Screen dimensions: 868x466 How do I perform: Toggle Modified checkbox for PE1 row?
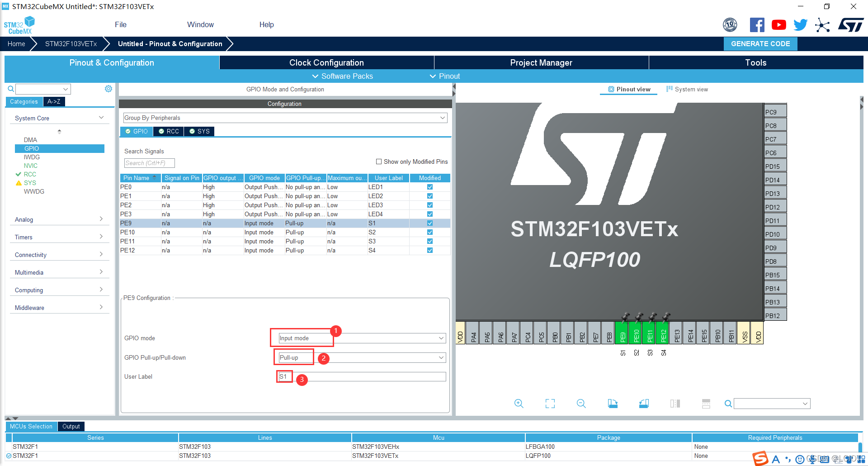click(430, 196)
